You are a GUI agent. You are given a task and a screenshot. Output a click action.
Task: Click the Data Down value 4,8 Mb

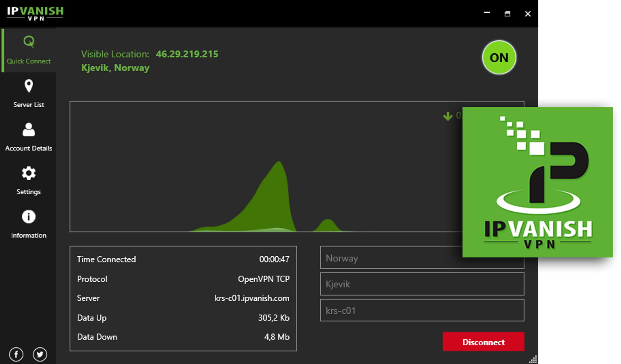point(277,337)
